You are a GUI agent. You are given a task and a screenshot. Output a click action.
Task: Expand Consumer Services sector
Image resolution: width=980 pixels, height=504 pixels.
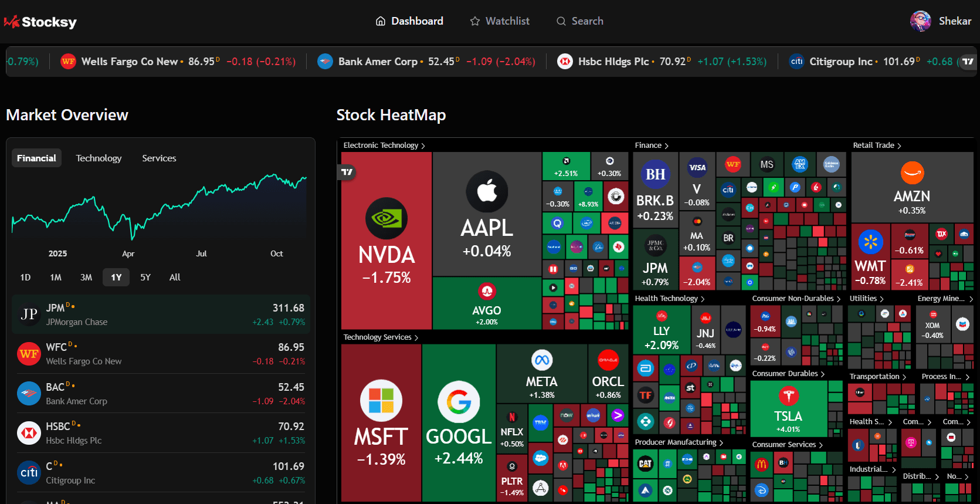tap(788, 445)
